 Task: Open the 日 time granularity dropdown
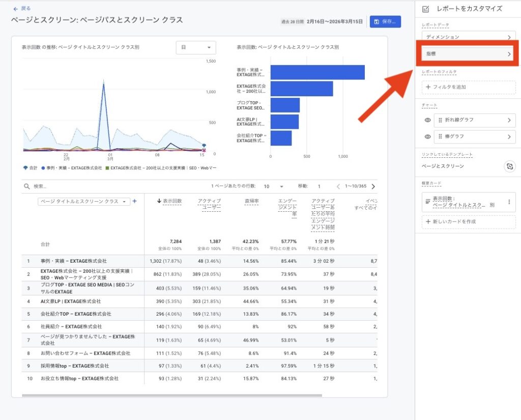click(x=196, y=47)
